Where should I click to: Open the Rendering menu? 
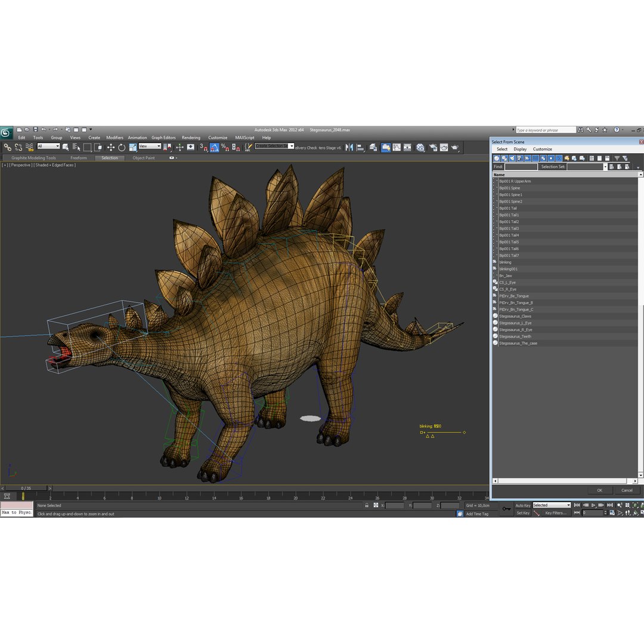pyautogui.click(x=191, y=138)
